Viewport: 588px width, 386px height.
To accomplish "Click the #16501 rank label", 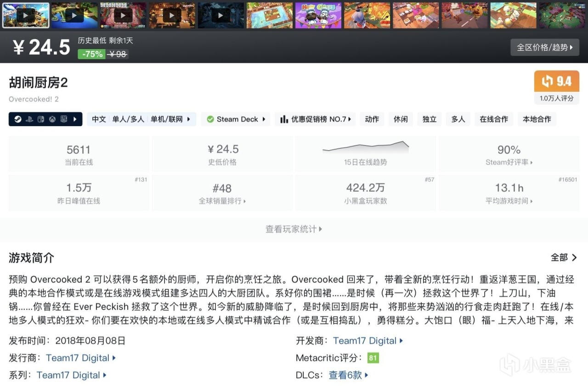I will [568, 180].
